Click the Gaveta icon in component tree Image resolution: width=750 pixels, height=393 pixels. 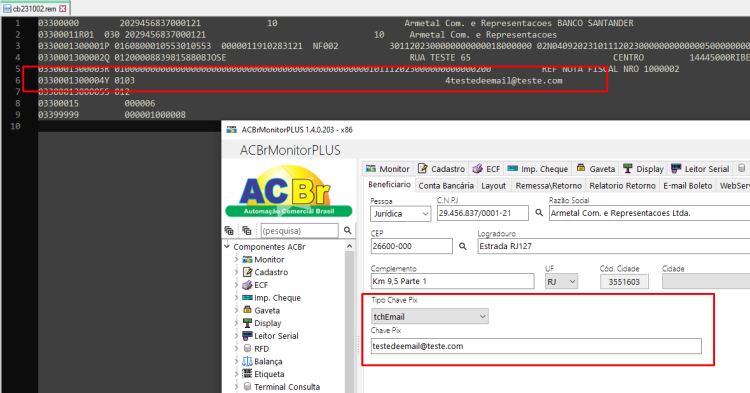247,310
